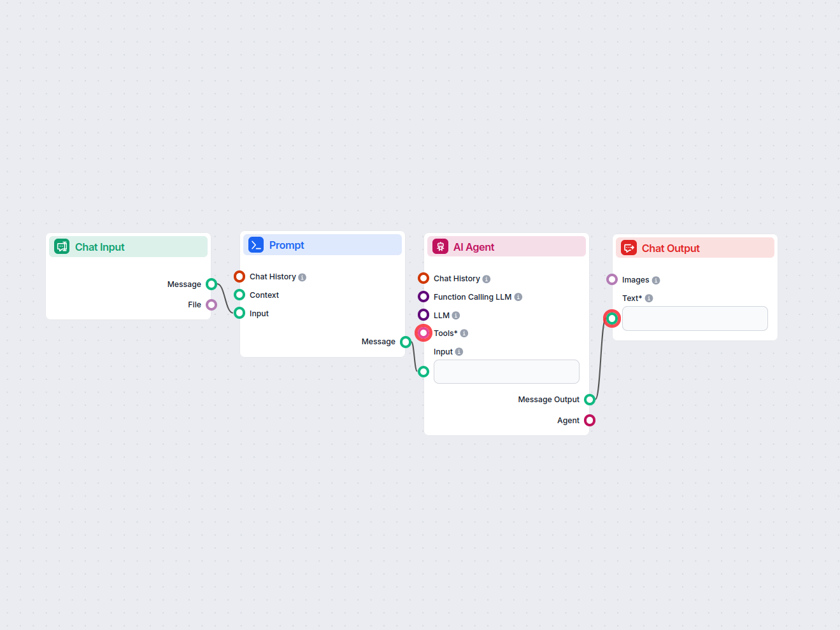Click the Input text field on the AI Agent node
The width and height of the screenshot is (840, 630).
point(506,371)
